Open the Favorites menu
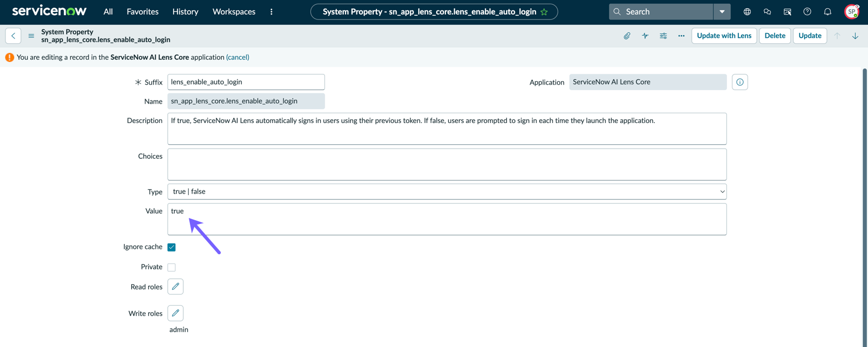Image resolution: width=868 pixels, height=347 pixels. pyautogui.click(x=143, y=11)
